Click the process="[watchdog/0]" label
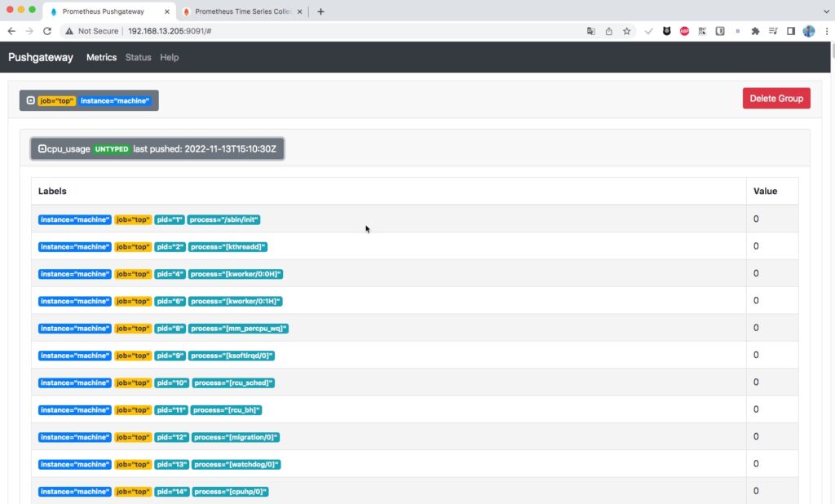Screen dimensions: 835x504 click(x=236, y=464)
